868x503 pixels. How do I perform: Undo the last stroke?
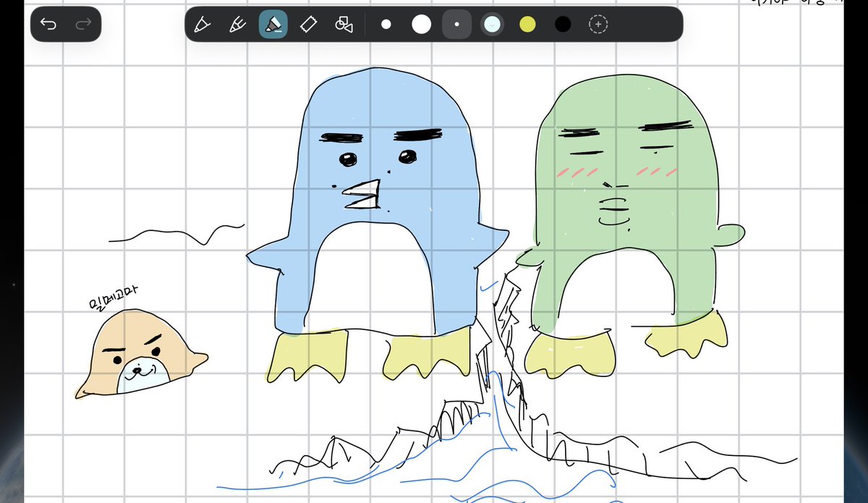click(48, 25)
